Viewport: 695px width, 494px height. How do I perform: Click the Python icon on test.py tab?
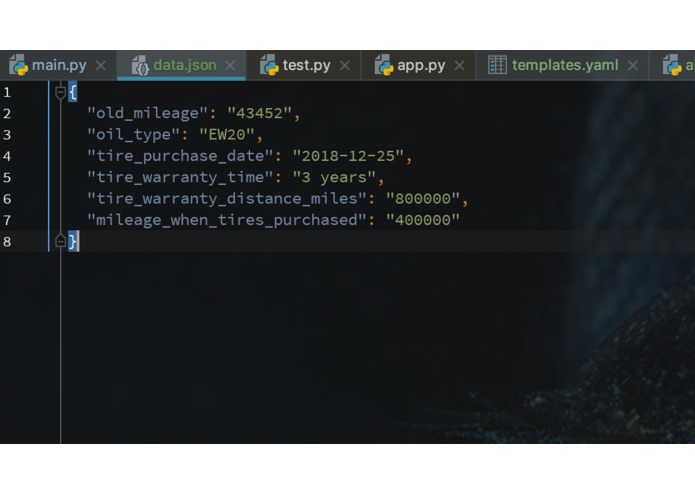(x=269, y=65)
